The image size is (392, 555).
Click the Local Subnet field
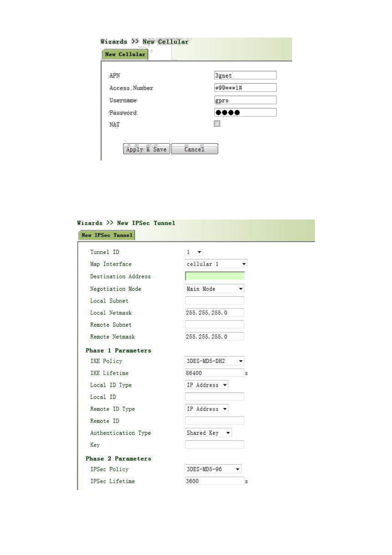pyautogui.click(x=214, y=301)
